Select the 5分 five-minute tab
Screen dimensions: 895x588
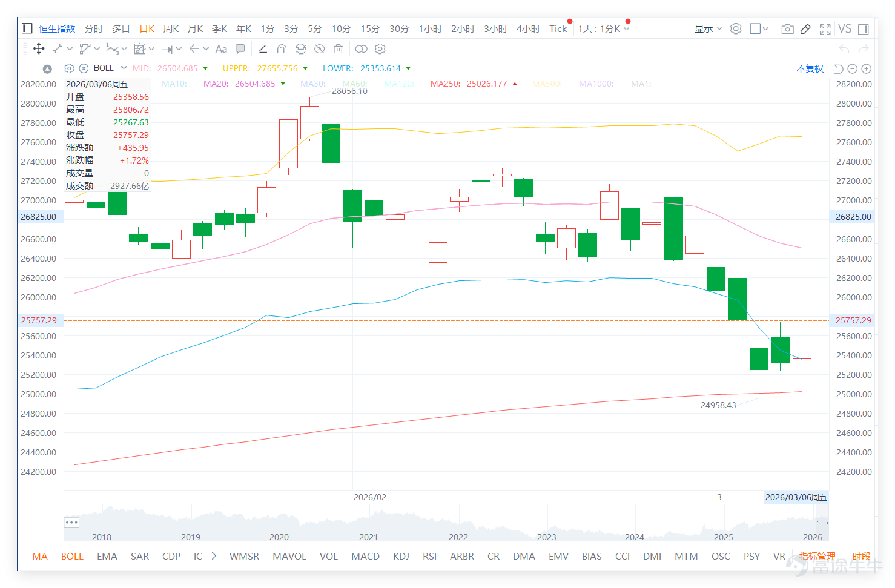pos(315,28)
